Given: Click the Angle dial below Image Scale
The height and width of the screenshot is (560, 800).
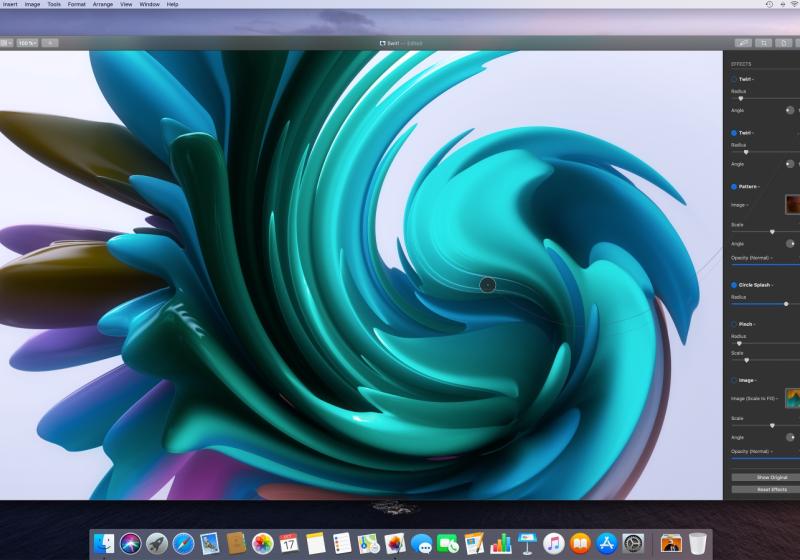Looking at the screenshot, I should [x=790, y=437].
